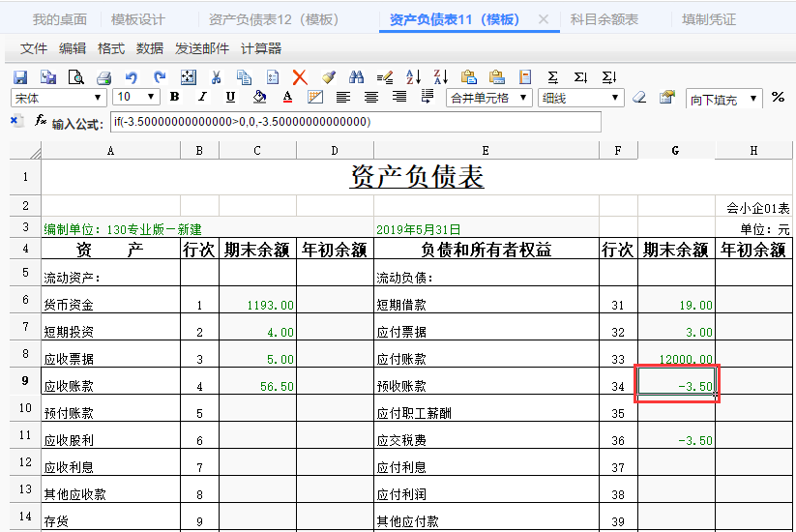Open the font size 10 dropdown
The width and height of the screenshot is (796, 532).
point(152,98)
